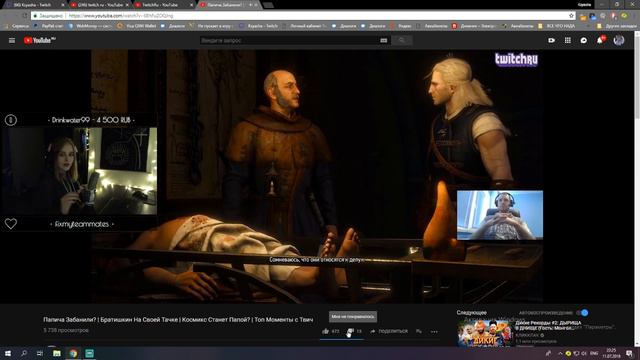
Task: Toggle the Автовоспроизведение autoplay switch
Action: (582, 313)
